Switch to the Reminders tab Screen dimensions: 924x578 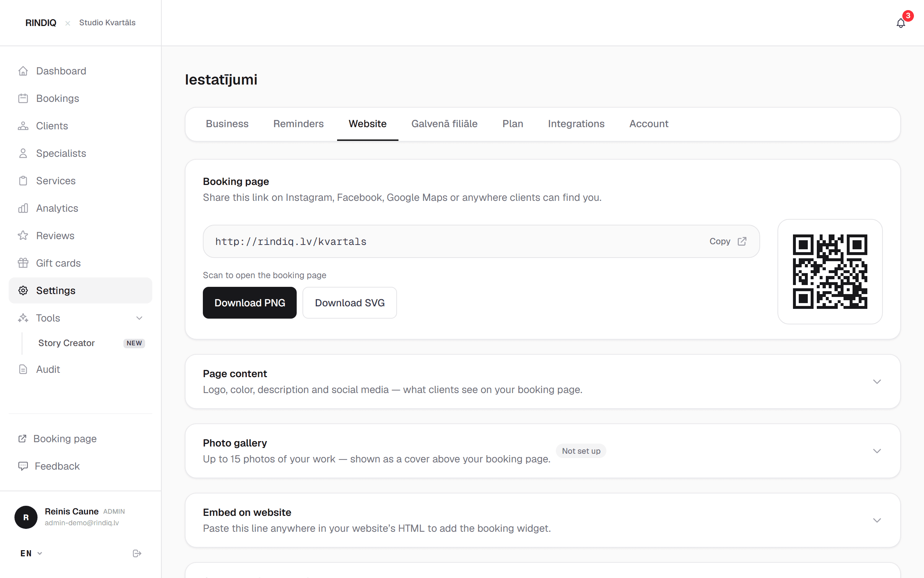298,124
